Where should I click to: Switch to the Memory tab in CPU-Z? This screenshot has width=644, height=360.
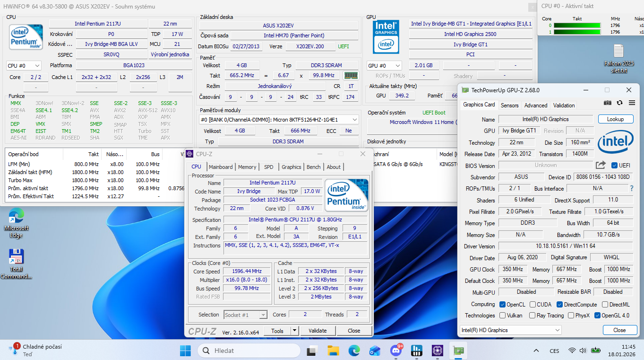247,167
